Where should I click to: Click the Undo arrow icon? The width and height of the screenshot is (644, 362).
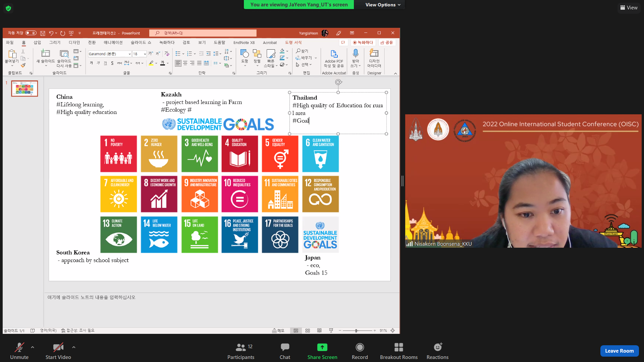tap(51, 33)
